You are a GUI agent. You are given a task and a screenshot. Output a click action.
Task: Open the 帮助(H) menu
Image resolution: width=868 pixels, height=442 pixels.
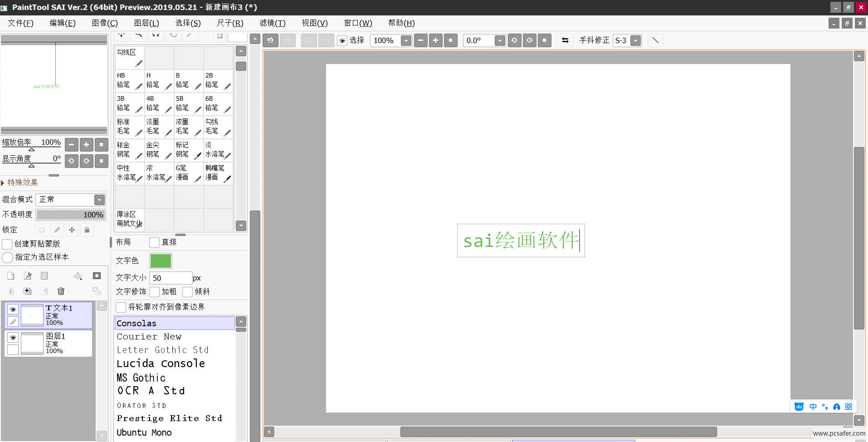[401, 23]
